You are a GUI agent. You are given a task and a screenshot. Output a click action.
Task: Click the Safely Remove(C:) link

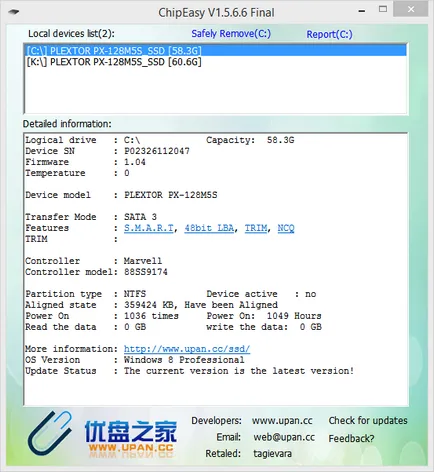coord(231,34)
